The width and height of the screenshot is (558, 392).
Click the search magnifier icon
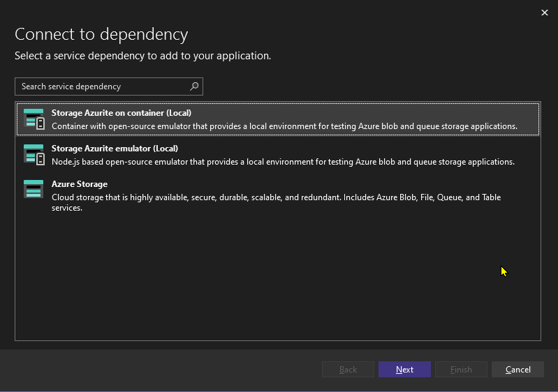point(194,86)
